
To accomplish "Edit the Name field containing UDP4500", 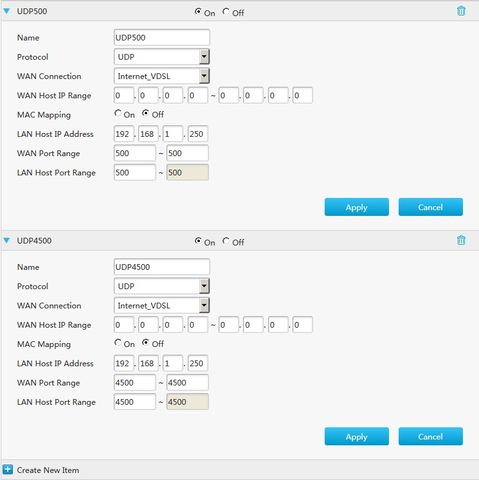I will point(162,267).
